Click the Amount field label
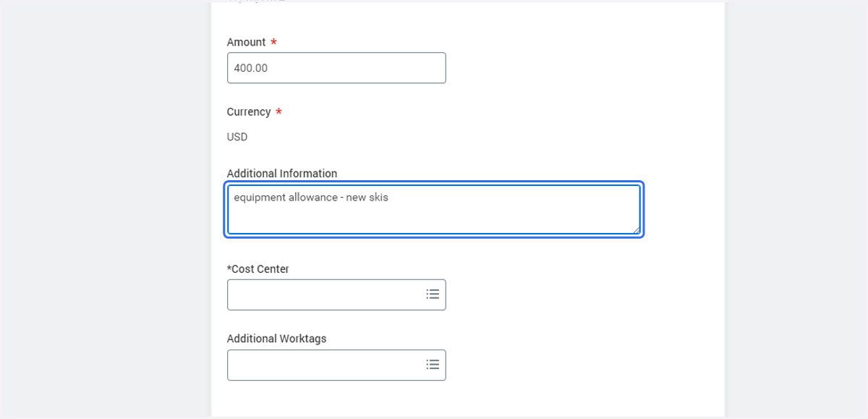Viewport: 868px width, 419px height. point(247,42)
